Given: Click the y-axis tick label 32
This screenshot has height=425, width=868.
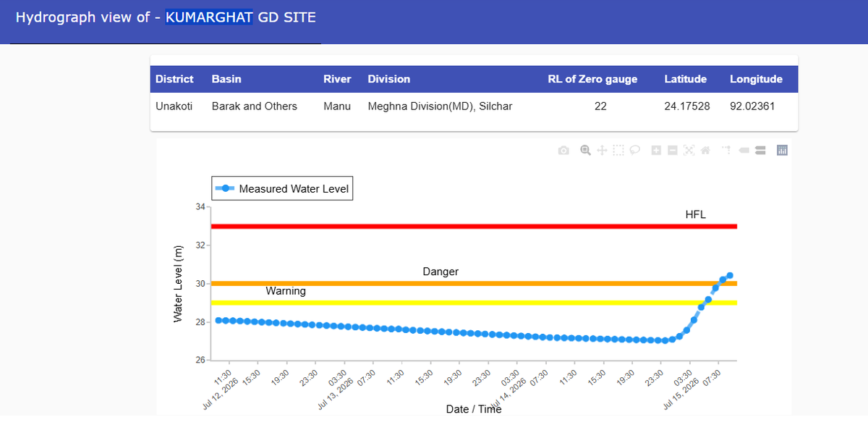Looking at the screenshot, I should (200, 245).
